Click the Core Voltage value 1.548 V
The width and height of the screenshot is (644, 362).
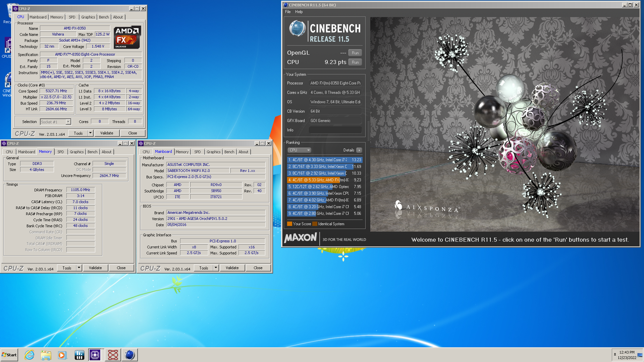(x=98, y=46)
